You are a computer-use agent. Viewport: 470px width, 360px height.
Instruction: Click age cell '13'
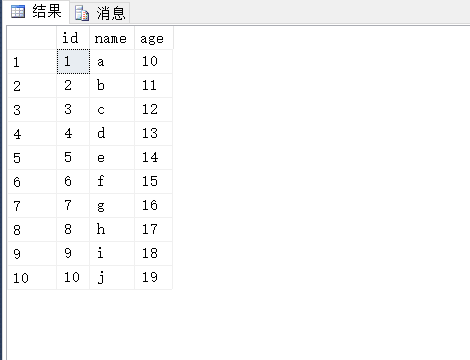tap(153, 134)
